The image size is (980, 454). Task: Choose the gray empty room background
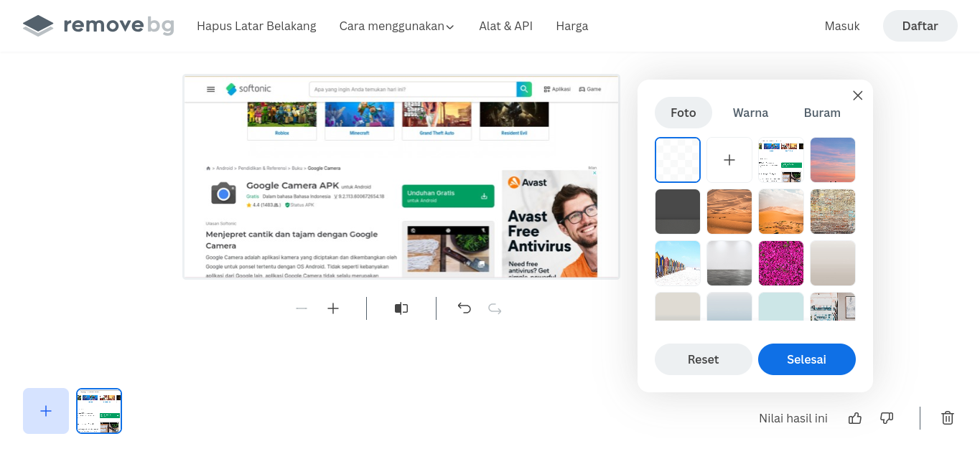729,263
